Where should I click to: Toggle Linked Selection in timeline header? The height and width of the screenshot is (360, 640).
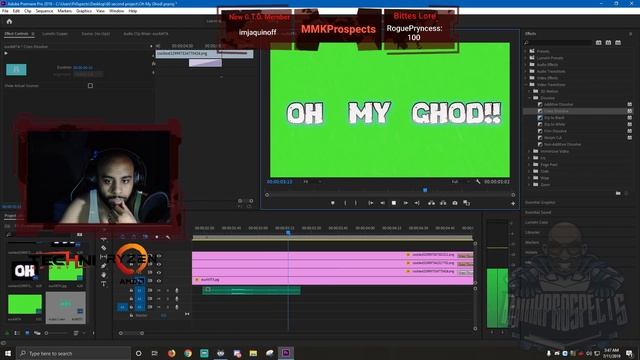[145, 237]
